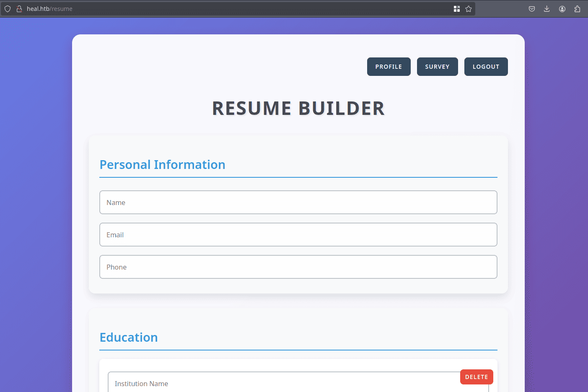Viewport: 588px width, 392px height.
Task: Open the Survey page
Action: click(437, 67)
